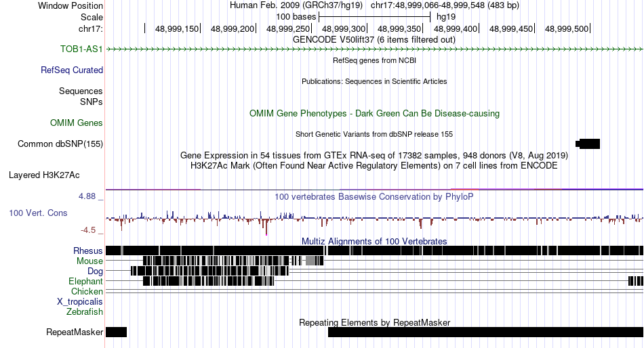Click the 48,999,150 ruler coordinate

point(177,28)
